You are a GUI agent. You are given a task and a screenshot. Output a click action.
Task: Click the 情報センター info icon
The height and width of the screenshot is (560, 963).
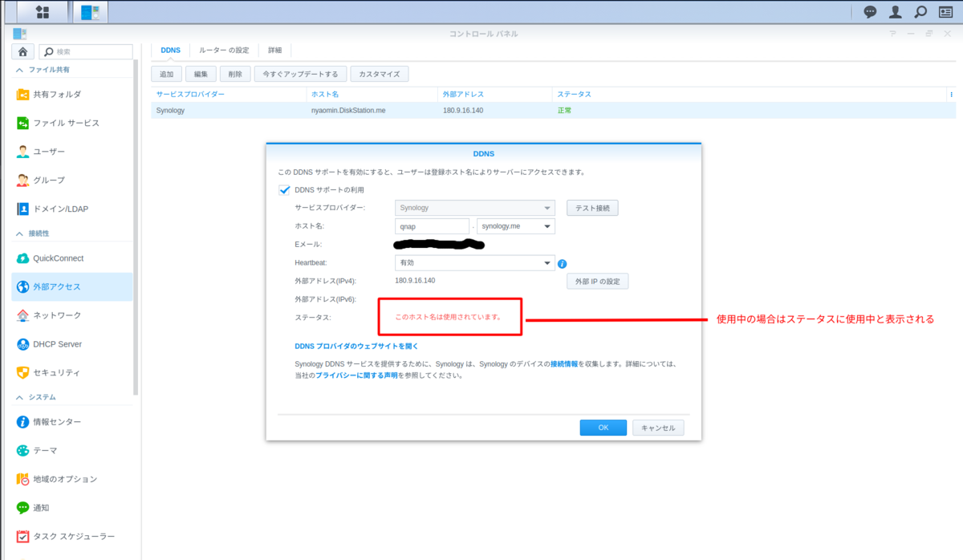tap(23, 422)
